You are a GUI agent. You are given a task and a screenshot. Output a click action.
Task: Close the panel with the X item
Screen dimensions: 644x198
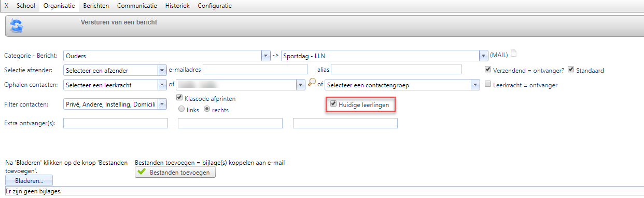point(6,6)
